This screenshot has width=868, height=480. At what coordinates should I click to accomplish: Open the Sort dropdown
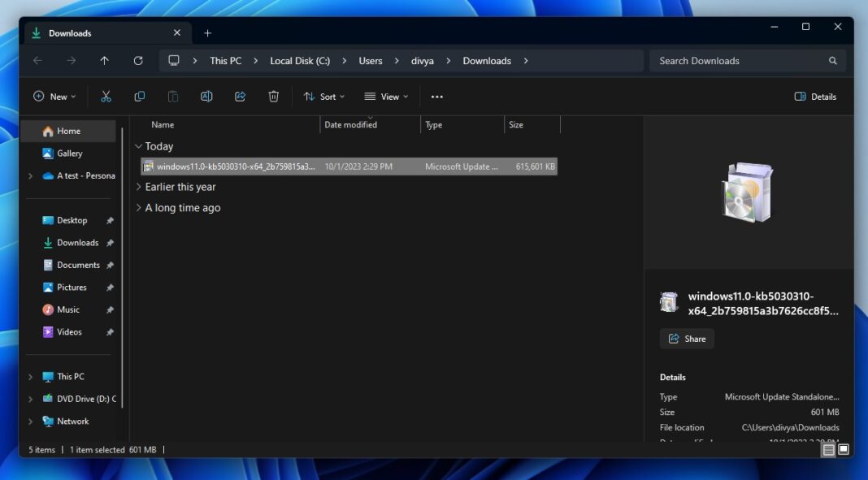pos(323,96)
